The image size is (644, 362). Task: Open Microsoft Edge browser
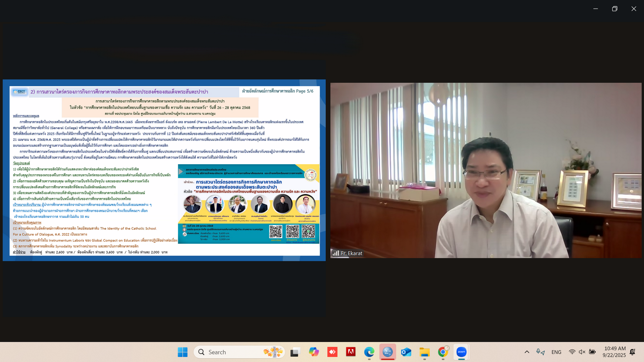369,352
